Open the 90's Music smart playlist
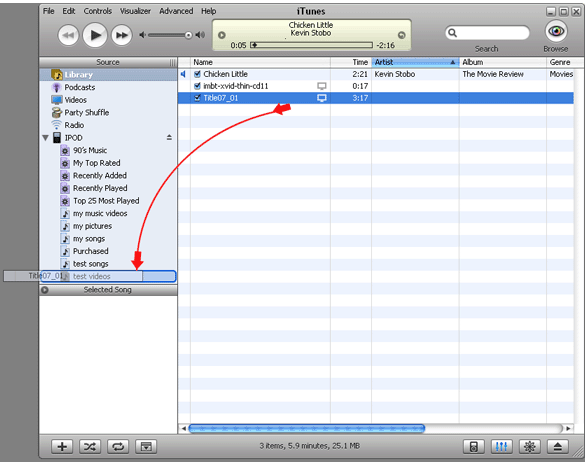Screen dimensions: 588x462 108,150
